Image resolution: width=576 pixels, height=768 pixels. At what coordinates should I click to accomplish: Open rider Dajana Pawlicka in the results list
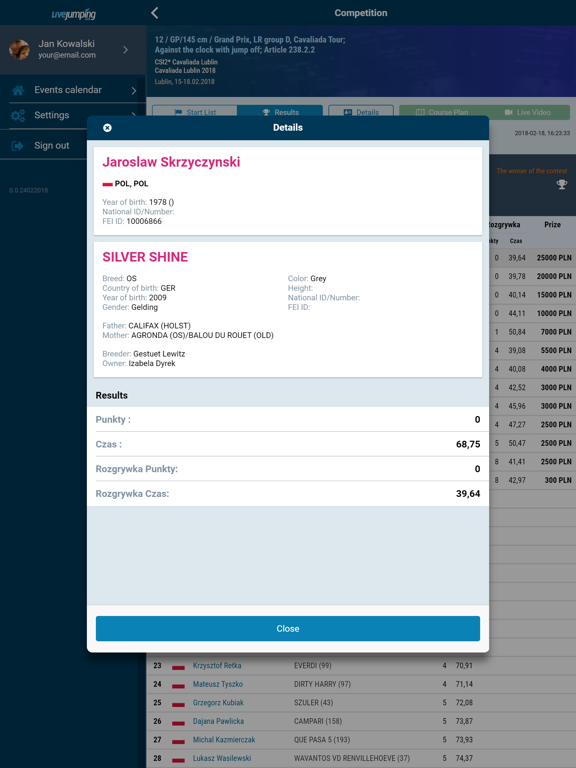coord(218,721)
